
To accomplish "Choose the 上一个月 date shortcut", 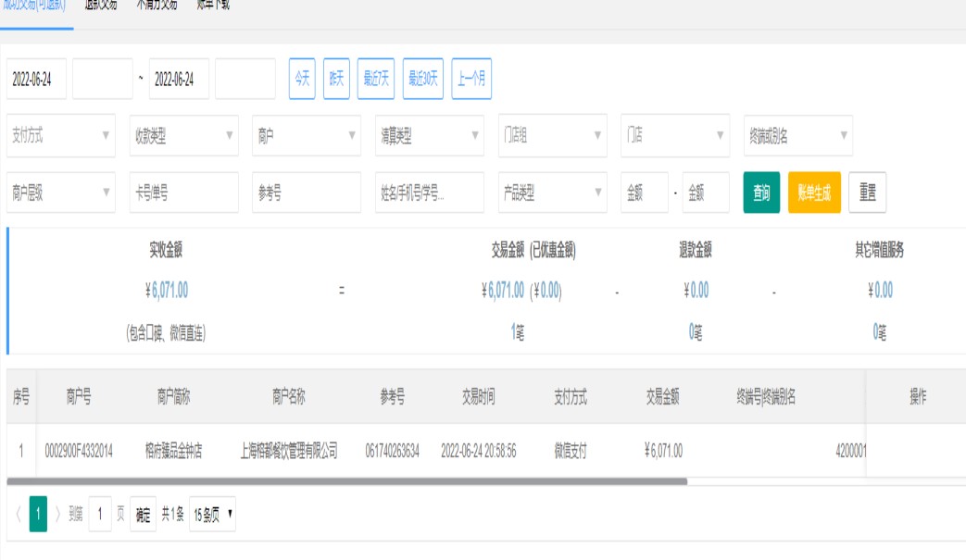I will tap(471, 80).
